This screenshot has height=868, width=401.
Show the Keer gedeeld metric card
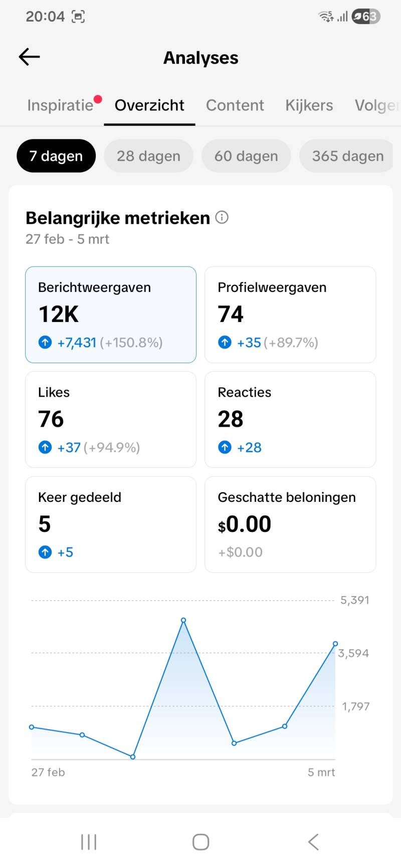click(x=111, y=524)
